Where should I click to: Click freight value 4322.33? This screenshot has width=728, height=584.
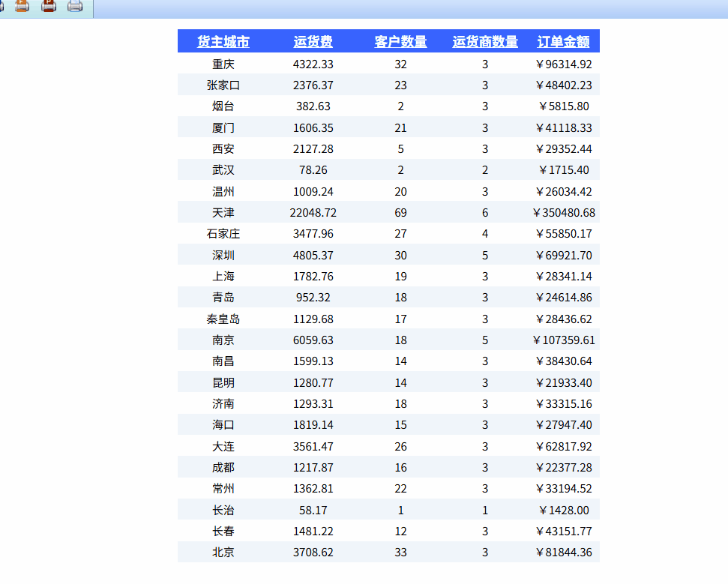[313, 64]
